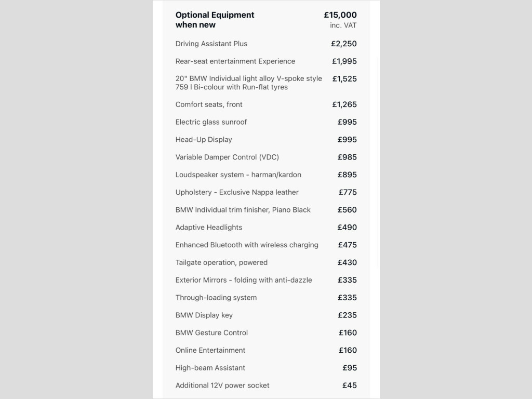The image size is (532, 399).
Task: Select Tailgate operation, powered row
Action: (222, 262)
